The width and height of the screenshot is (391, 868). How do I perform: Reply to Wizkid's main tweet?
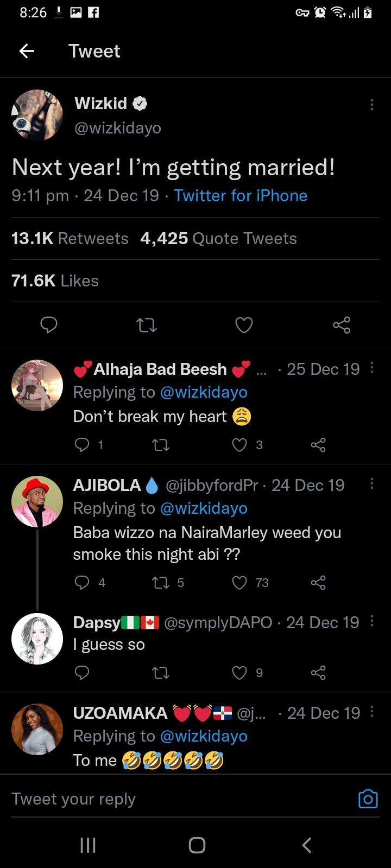click(x=49, y=325)
